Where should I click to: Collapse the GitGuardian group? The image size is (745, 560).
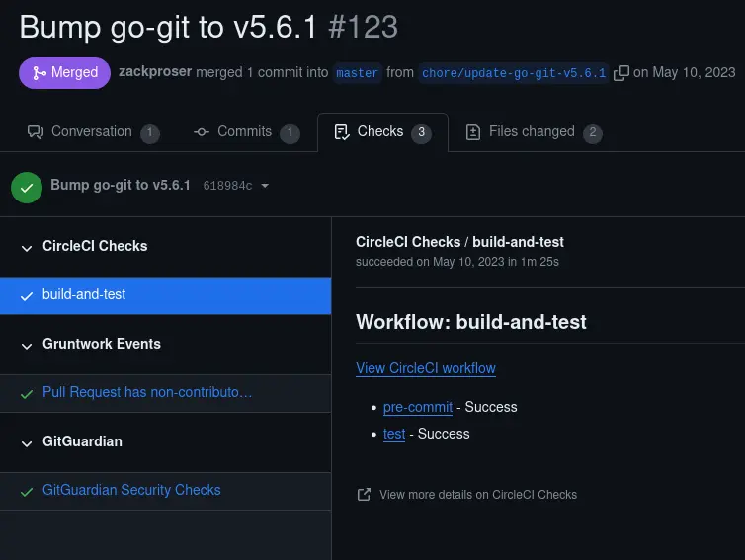pos(27,442)
